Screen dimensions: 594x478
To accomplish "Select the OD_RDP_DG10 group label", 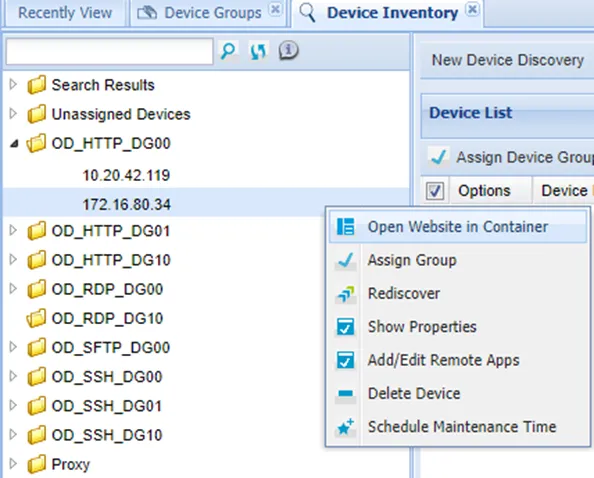I will (x=107, y=318).
